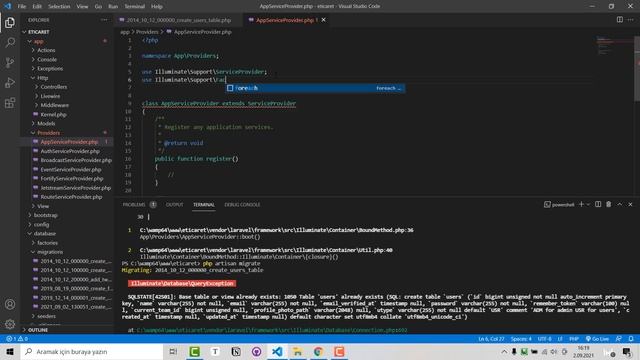Open the Extensions view
The height and width of the screenshot is (360, 640).
point(10,102)
